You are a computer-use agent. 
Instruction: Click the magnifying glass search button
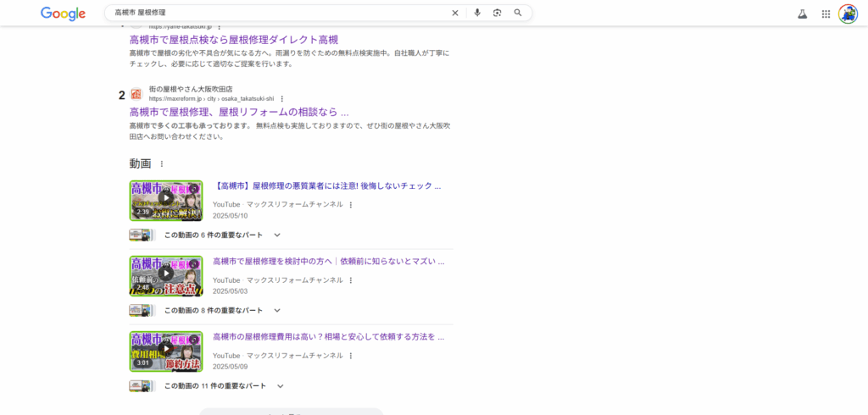click(518, 13)
